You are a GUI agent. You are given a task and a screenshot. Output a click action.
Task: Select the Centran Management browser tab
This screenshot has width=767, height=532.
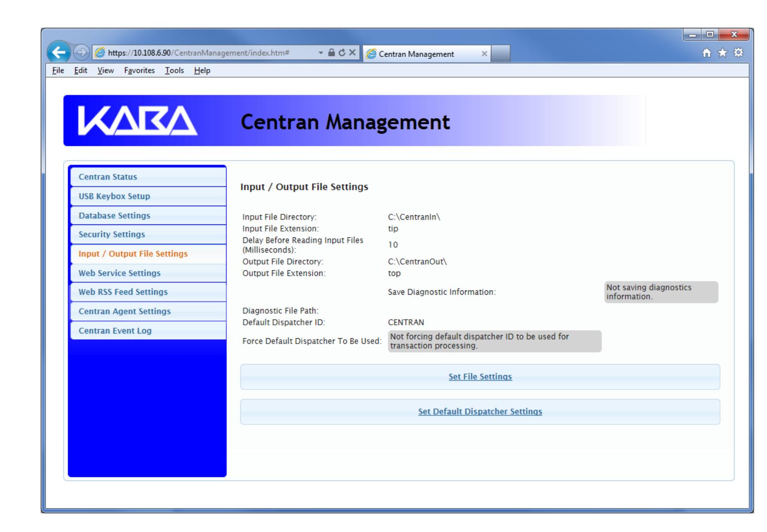click(x=427, y=54)
